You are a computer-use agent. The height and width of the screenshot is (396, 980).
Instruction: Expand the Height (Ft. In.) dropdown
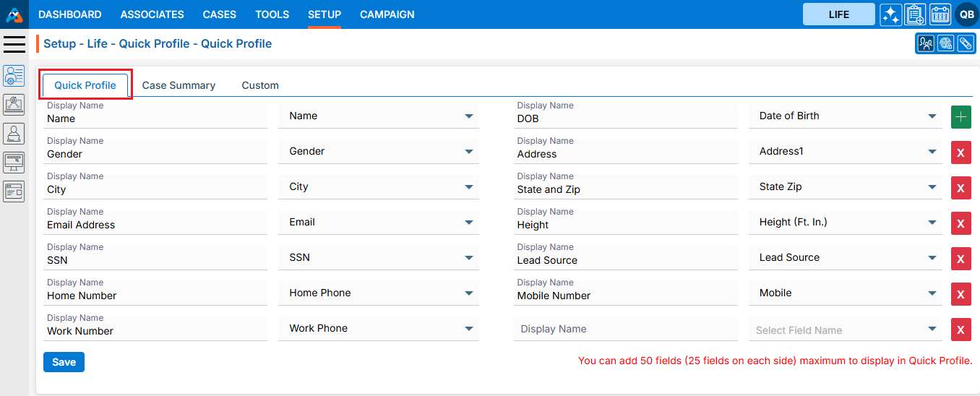(845, 223)
